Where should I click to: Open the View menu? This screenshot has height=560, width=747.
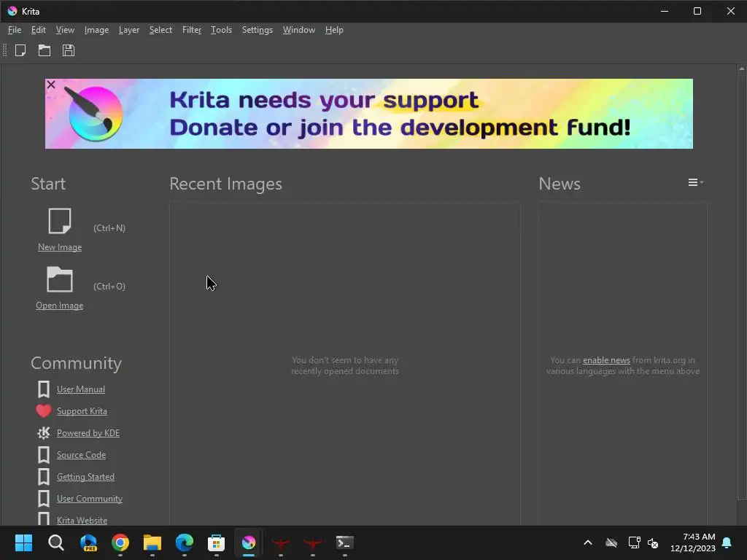[65, 30]
